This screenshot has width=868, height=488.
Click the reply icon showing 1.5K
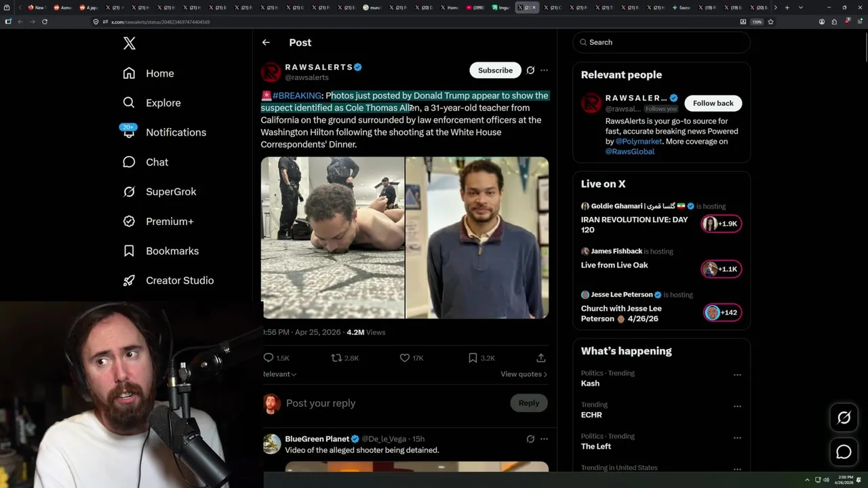point(276,358)
